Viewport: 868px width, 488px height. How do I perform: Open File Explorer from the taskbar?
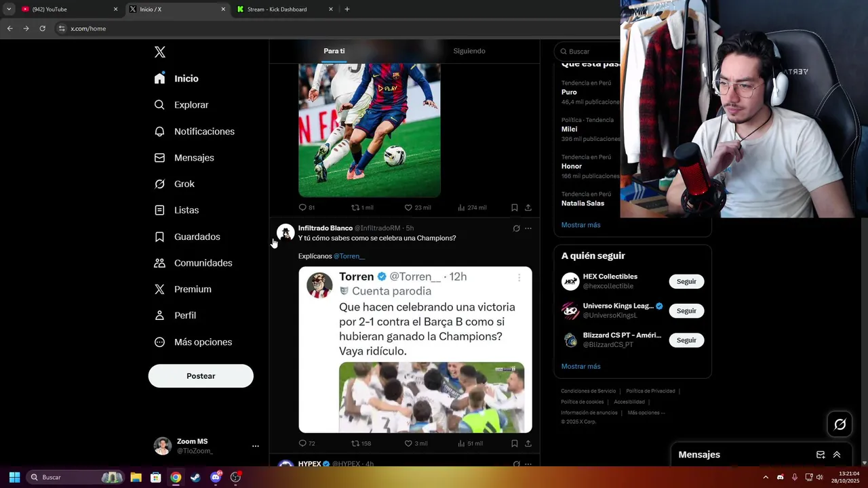point(136,477)
